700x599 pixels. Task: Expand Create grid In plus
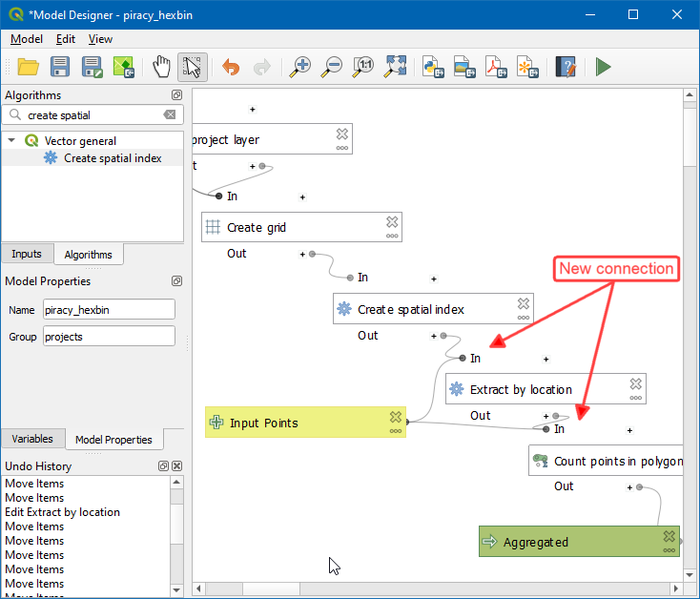pyautogui.click(x=302, y=197)
